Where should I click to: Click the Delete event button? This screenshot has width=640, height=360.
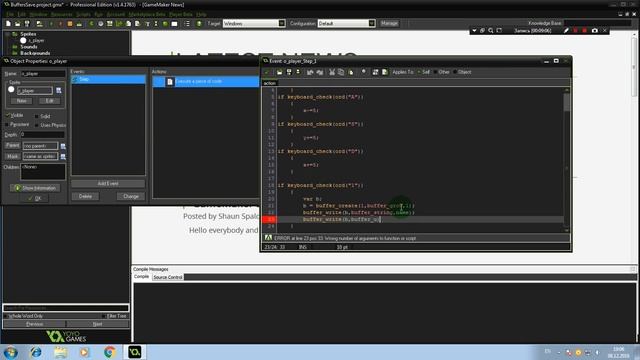85,196
